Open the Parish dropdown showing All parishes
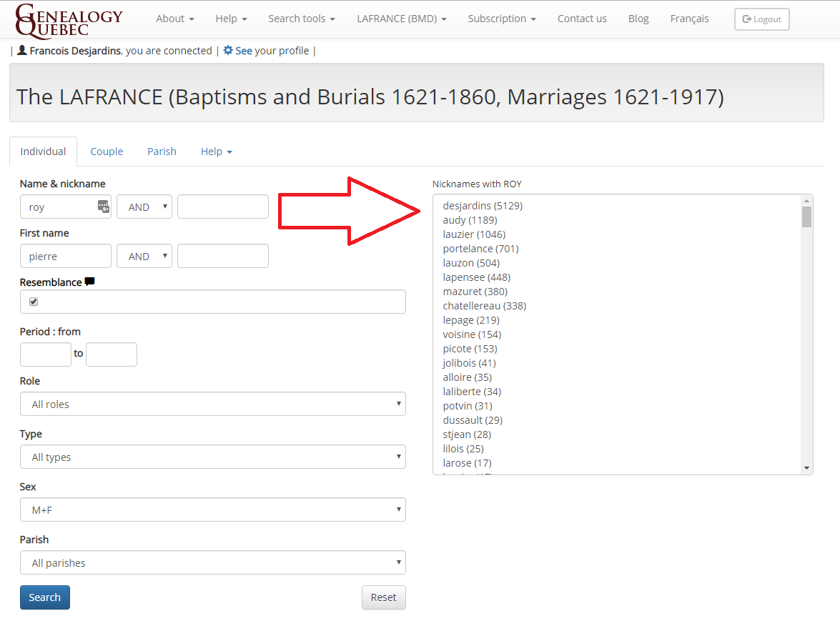Screen dimensions: 840x621 click(212, 562)
